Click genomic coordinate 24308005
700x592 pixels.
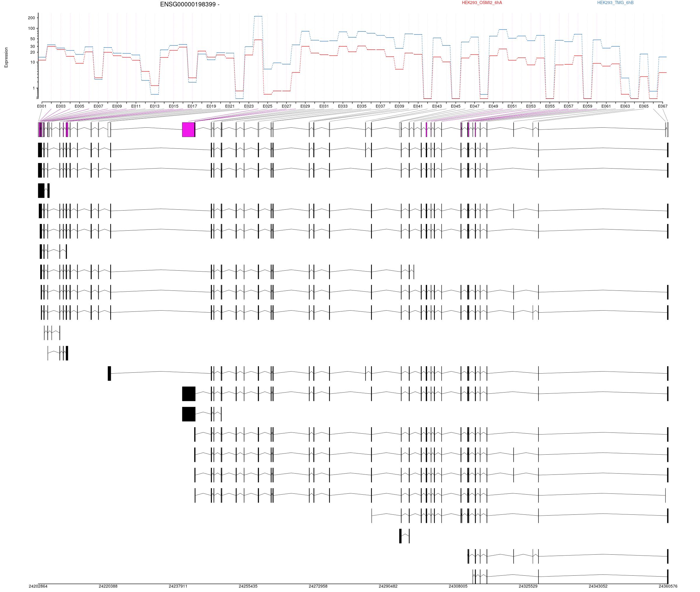(458, 586)
